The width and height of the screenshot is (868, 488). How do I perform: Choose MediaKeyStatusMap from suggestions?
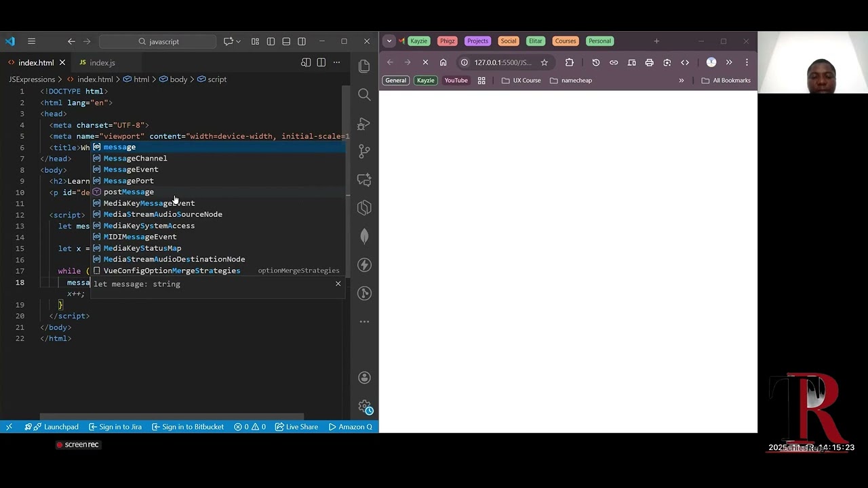click(x=219, y=248)
